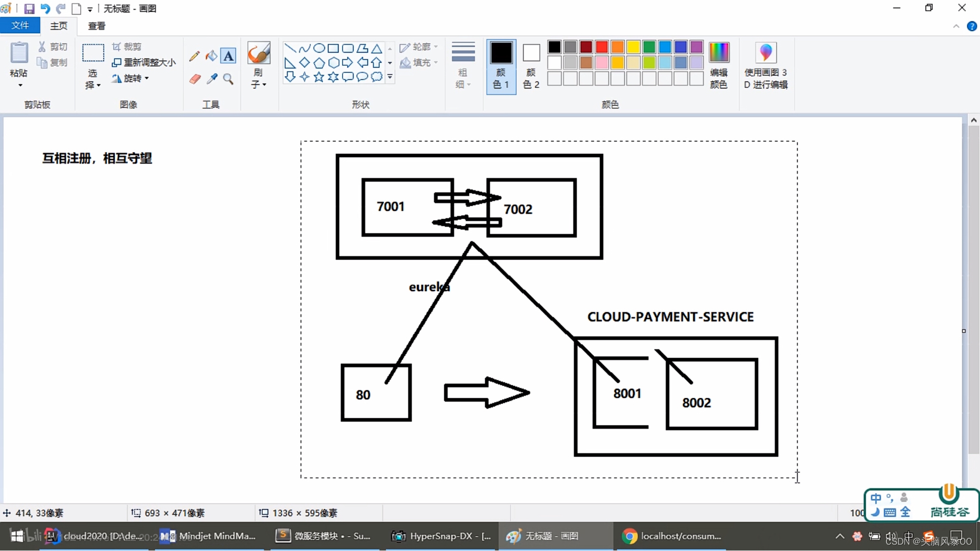
Task: Open Edit colors (编辑颜色) dialog
Action: click(719, 65)
